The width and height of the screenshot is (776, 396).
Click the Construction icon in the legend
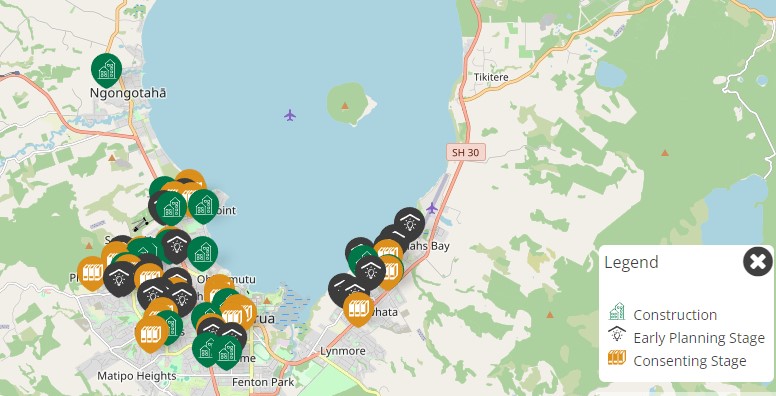pos(617,312)
